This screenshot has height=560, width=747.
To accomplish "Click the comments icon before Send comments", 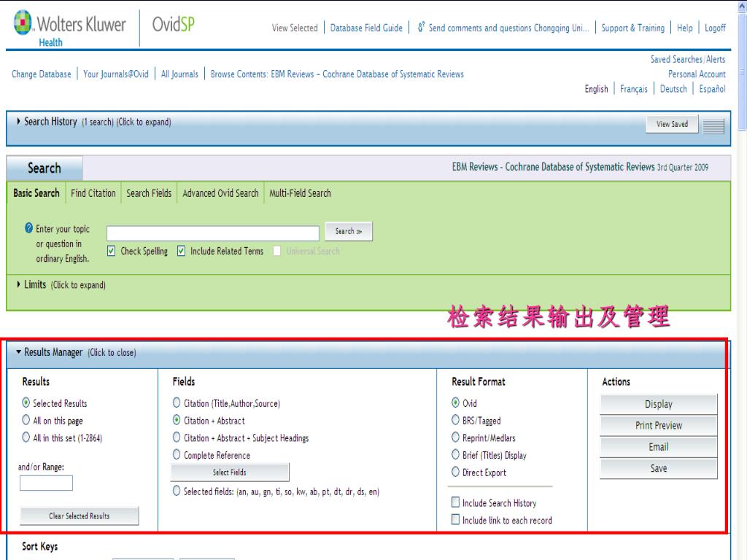I will click(x=421, y=27).
